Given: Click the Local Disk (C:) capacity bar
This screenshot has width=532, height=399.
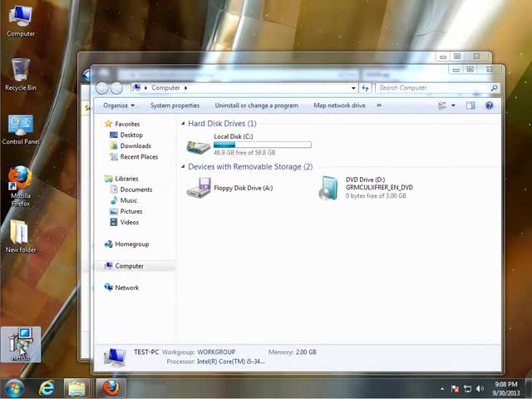Looking at the screenshot, I should (x=263, y=145).
